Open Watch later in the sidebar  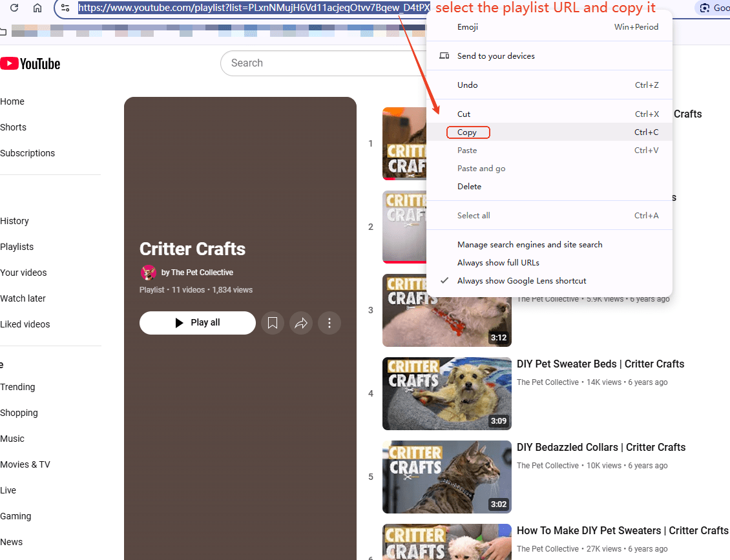[23, 298]
